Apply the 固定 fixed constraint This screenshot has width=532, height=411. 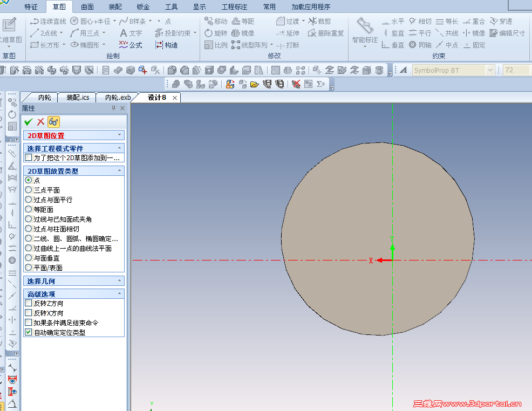pyautogui.click(x=474, y=45)
